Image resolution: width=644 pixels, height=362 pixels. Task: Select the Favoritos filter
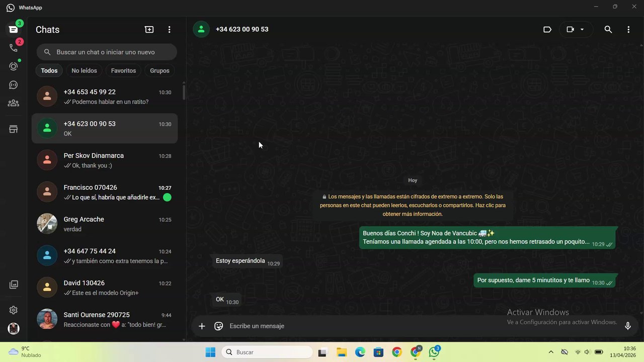pyautogui.click(x=123, y=70)
